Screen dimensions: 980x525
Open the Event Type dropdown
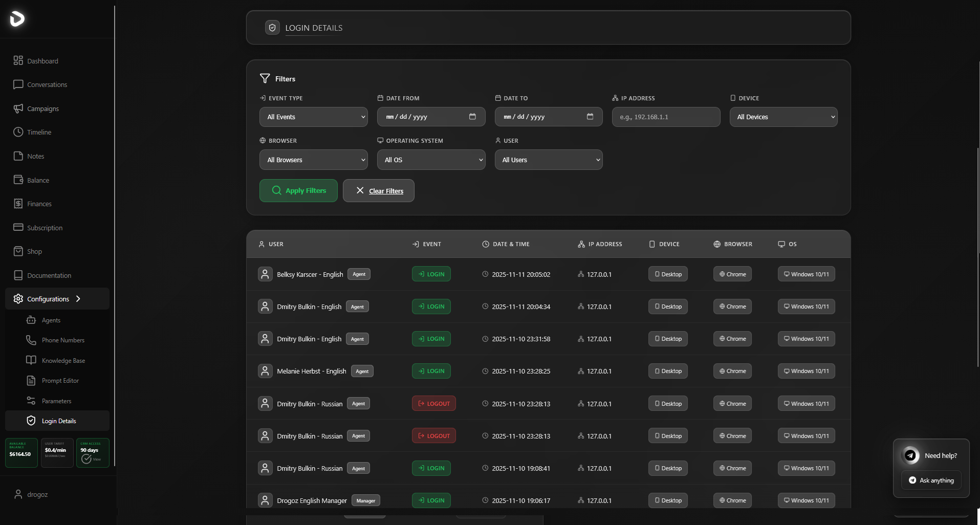point(313,117)
